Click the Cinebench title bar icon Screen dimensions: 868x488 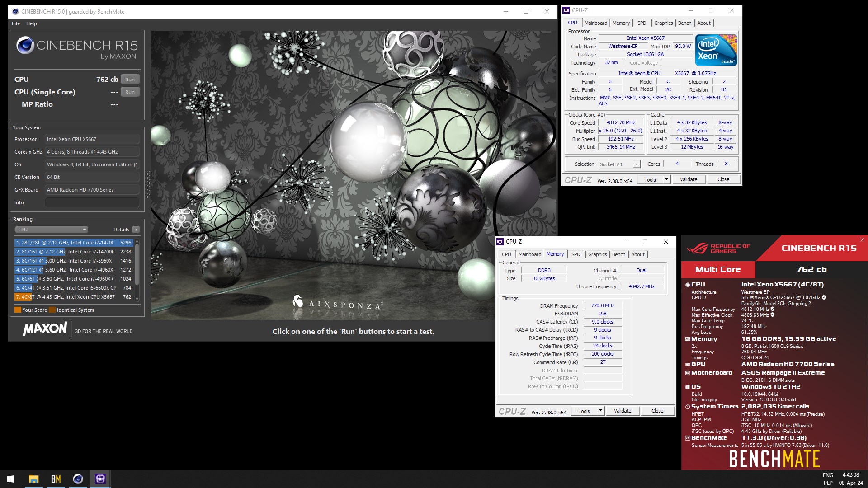(x=15, y=12)
